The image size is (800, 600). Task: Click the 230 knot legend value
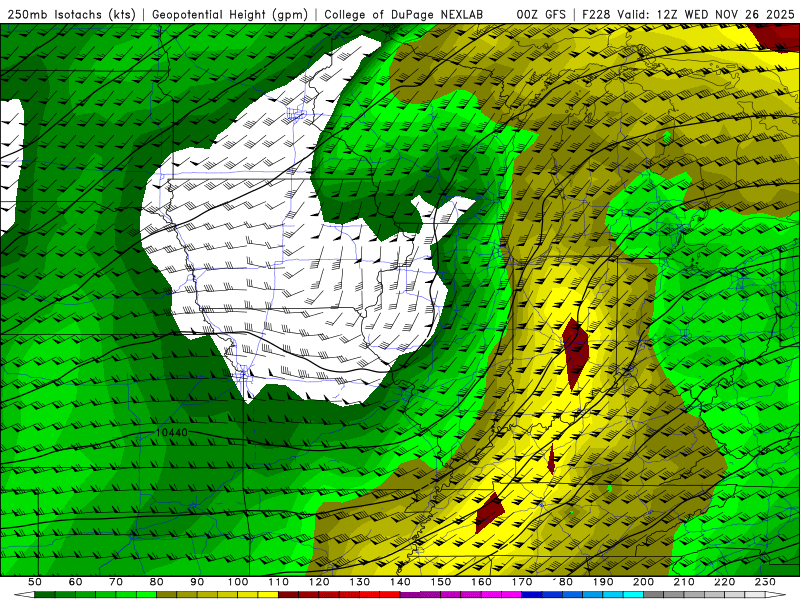coord(765,582)
